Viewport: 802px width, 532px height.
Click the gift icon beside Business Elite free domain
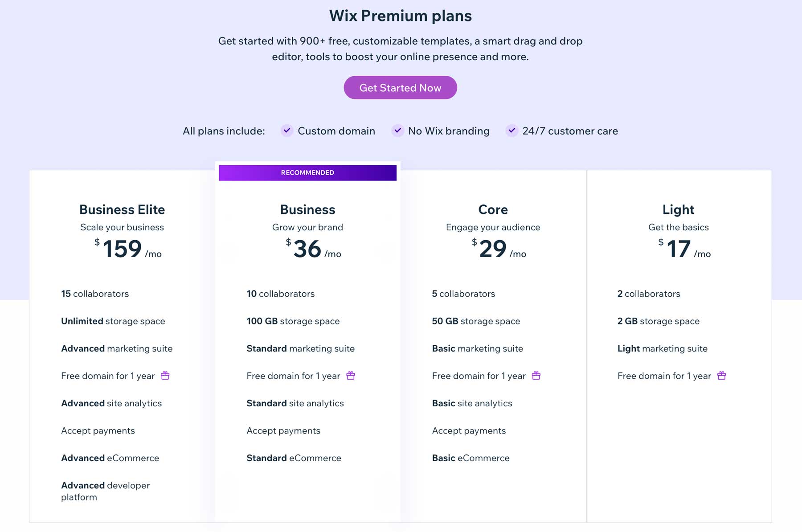[164, 376]
